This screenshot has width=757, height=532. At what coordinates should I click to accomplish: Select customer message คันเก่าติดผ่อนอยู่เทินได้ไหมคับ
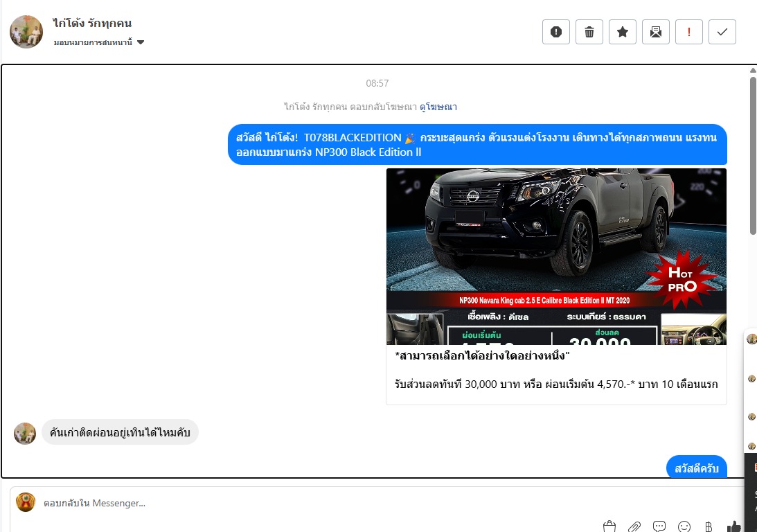[x=120, y=432]
